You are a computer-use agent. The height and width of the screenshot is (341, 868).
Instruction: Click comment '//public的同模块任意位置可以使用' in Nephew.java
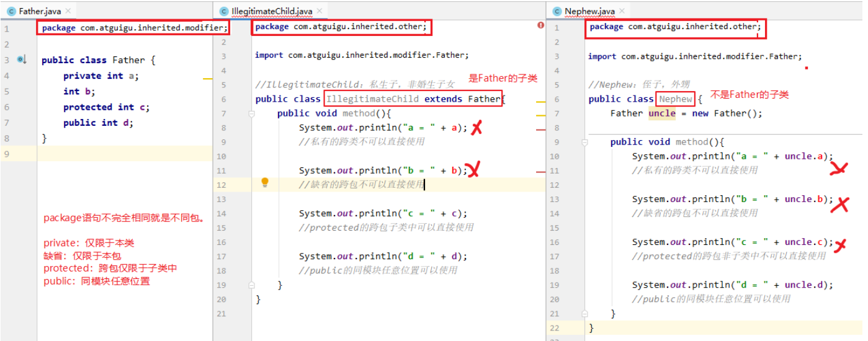pos(712,299)
